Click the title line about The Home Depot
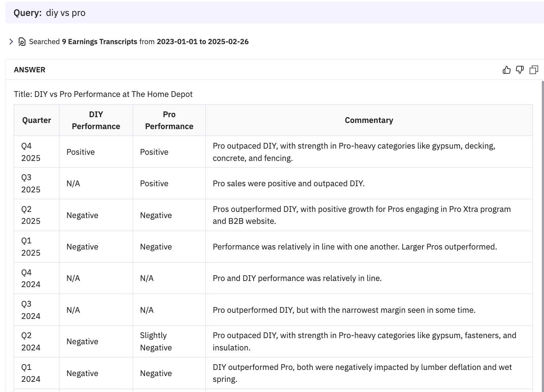Viewport: 544px width, 392px height. pos(103,94)
